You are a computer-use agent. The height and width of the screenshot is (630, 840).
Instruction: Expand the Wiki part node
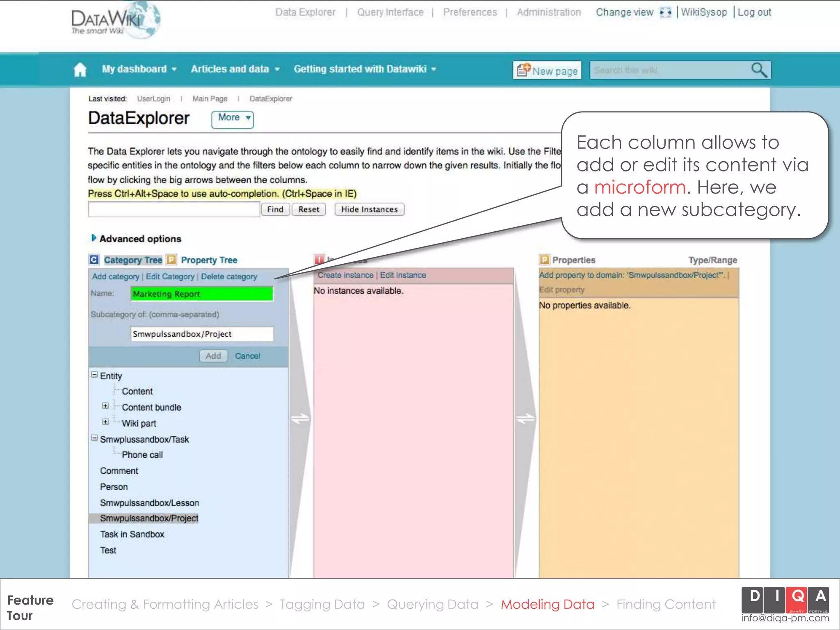[105, 422]
